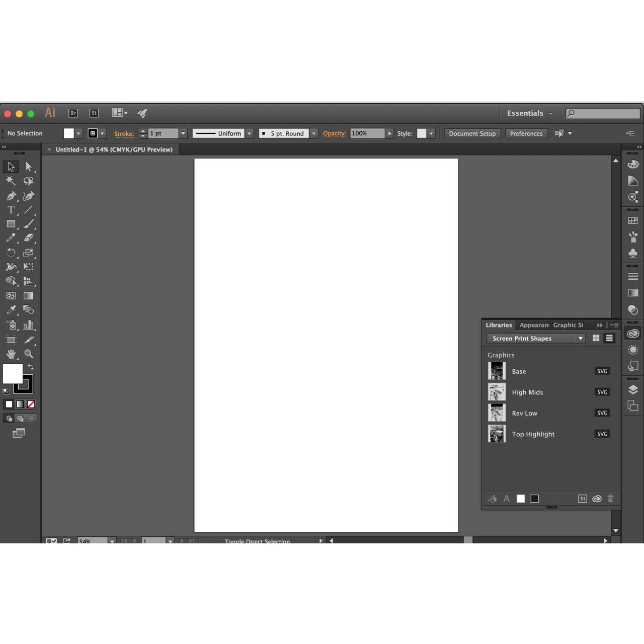Select the Eraser tool

[29, 238]
